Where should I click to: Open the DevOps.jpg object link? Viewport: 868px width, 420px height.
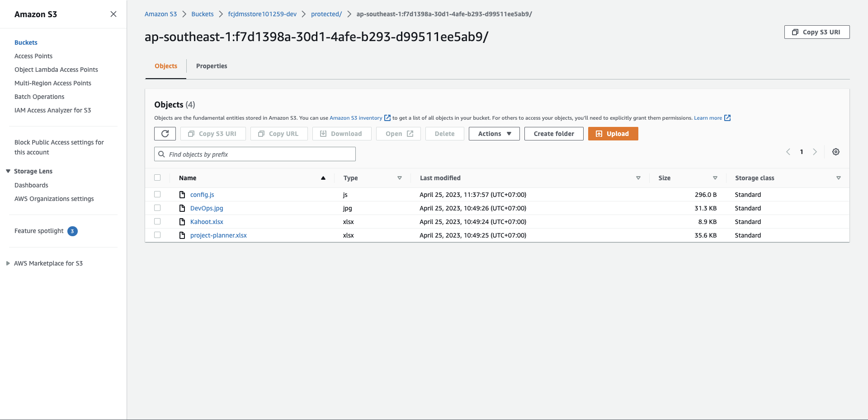[x=207, y=208]
